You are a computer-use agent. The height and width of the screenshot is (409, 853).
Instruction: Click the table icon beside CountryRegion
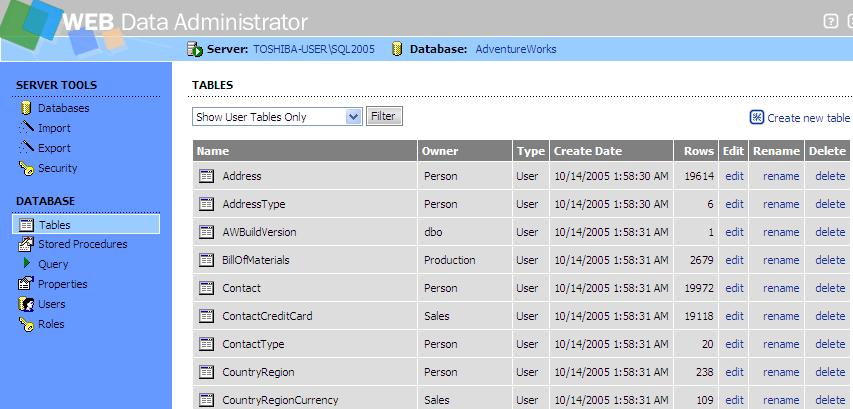[206, 372]
